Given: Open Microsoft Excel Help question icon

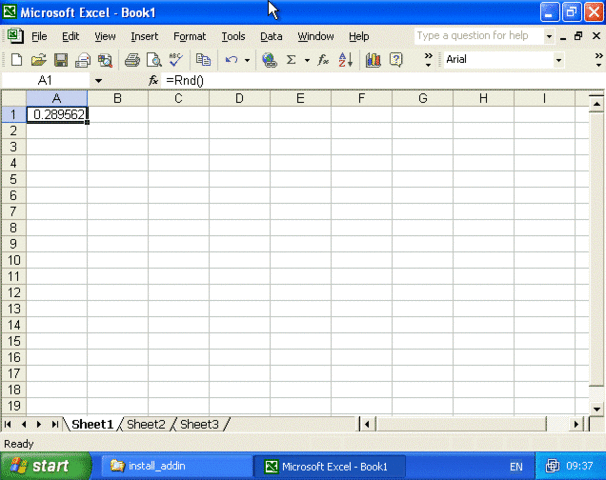Looking at the screenshot, I should 396,60.
